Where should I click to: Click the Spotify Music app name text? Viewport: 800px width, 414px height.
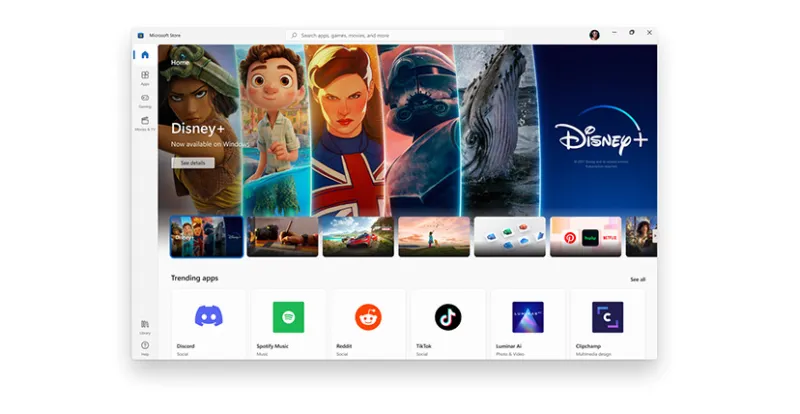point(272,346)
